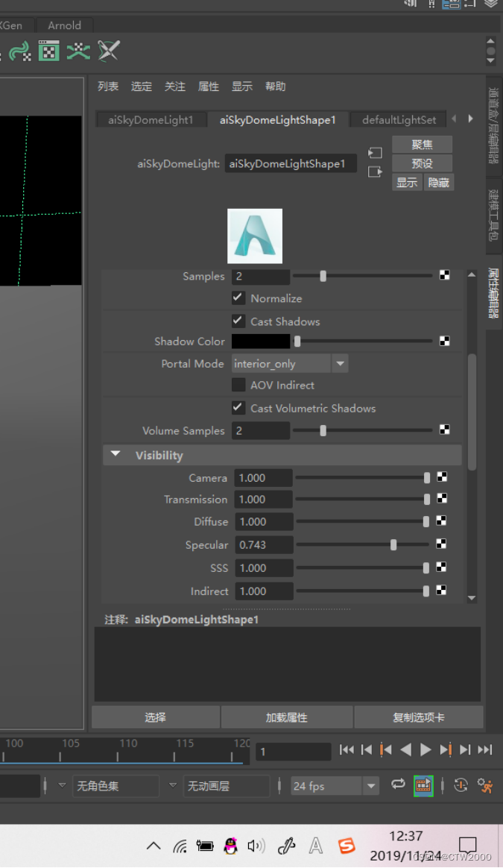503x868 pixels.
Task: Click go to start of playback range
Action: 347,750
